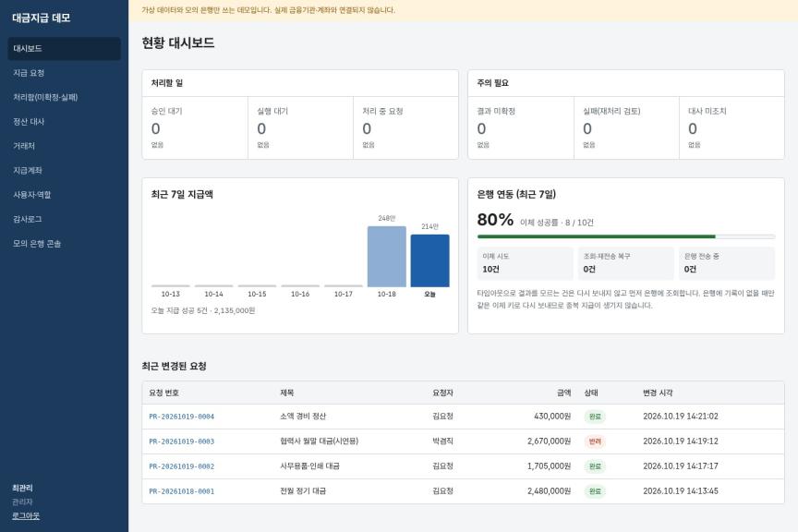The width and height of the screenshot is (798, 532).
Task: Select the 정산 대사 sidebar item
Action: pos(64,122)
